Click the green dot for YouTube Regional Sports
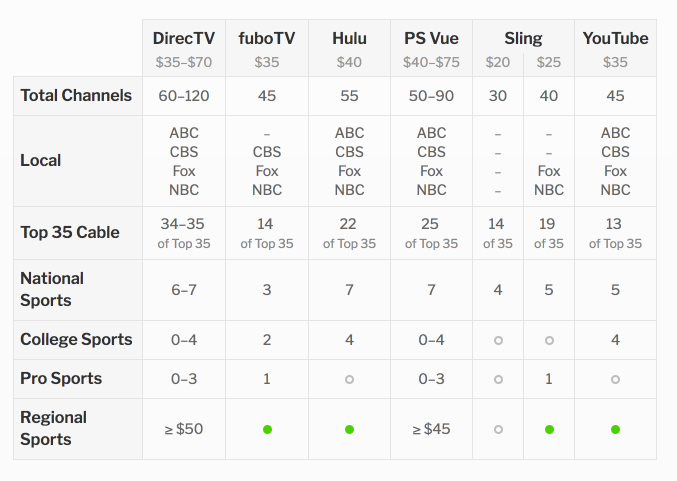The height and width of the screenshot is (481, 677). (615, 429)
